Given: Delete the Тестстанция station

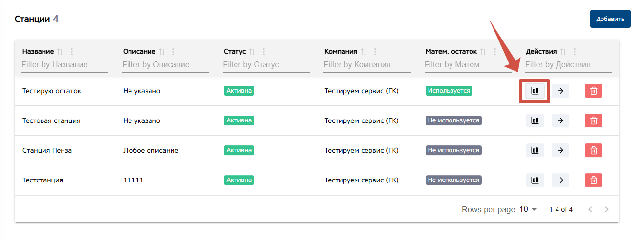Looking at the screenshot, I should pos(593,180).
